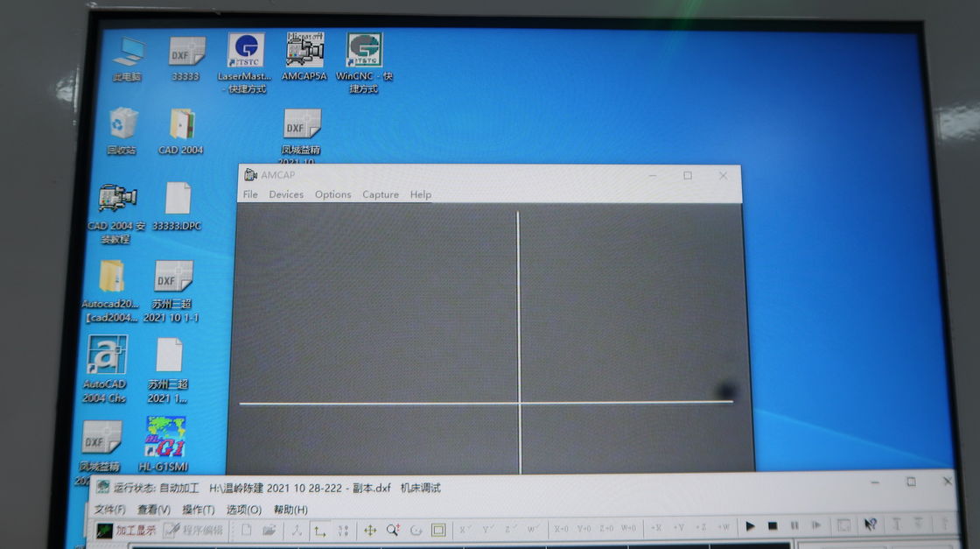The height and width of the screenshot is (549, 980).
Task: Select the Recycle Bin (回收站) icon
Action: (x=123, y=124)
